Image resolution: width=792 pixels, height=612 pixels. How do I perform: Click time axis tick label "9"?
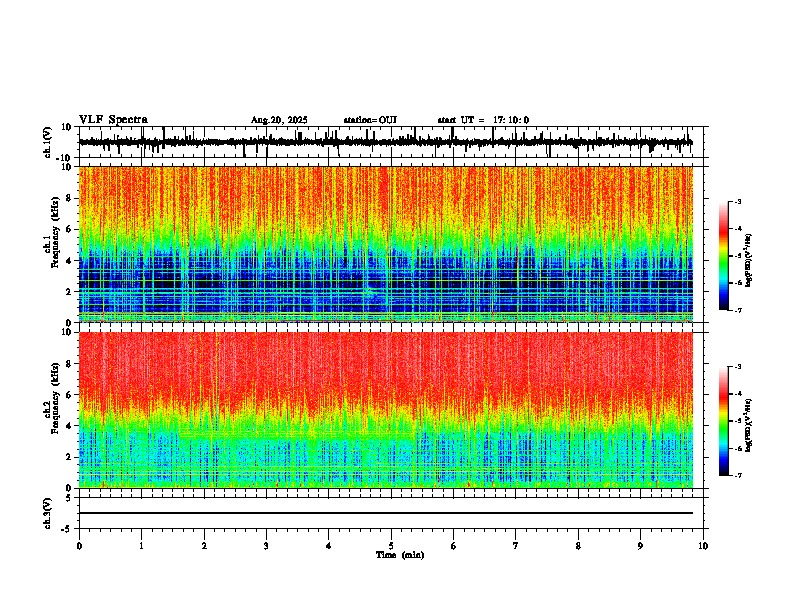(640, 546)
